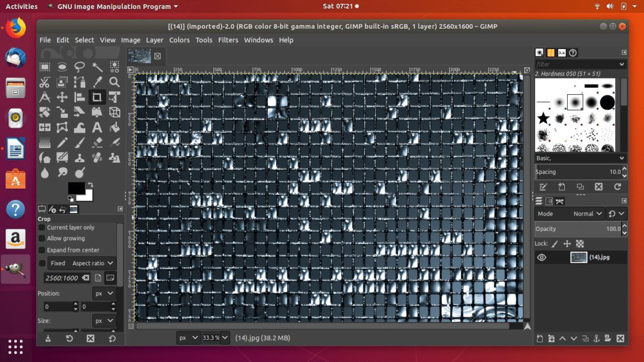Screen dimensions: 644x362
Task: Enable Allow growing checkbox
Action: pos(42,238)
